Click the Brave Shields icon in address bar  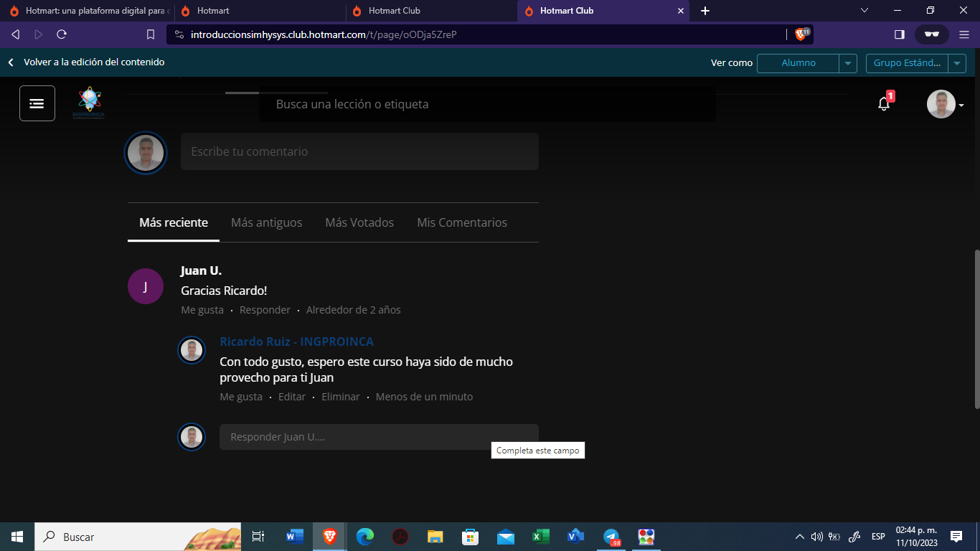(x=801, y=34)
